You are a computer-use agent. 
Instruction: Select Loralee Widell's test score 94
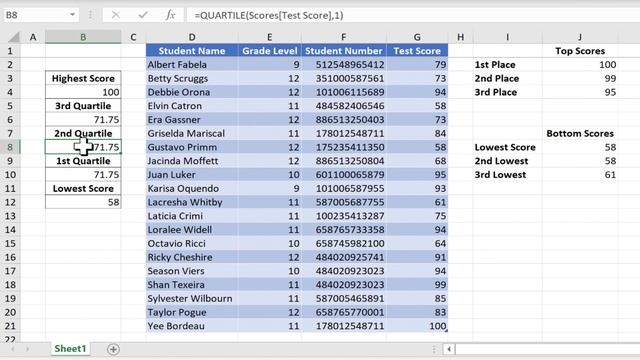417,230
